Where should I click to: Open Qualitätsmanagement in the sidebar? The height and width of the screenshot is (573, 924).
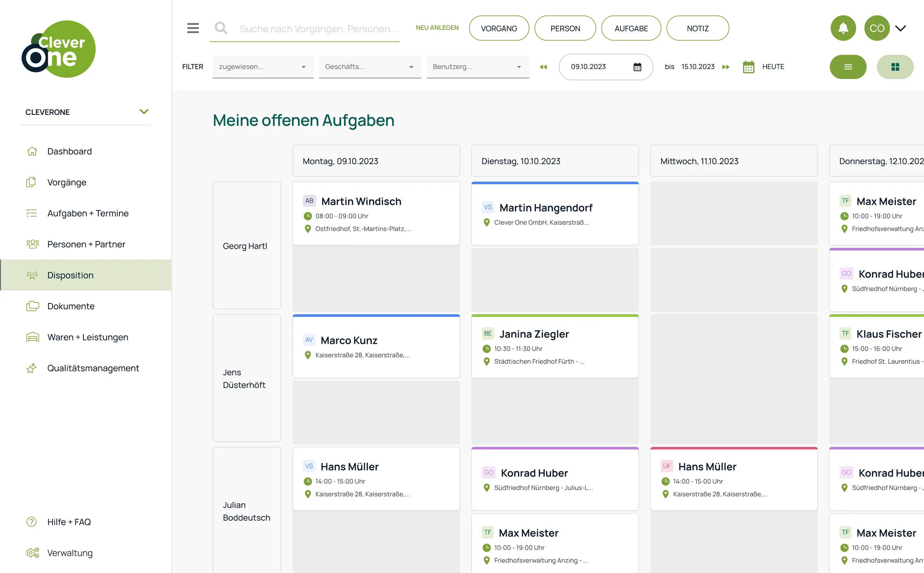(x=93, y=368)
